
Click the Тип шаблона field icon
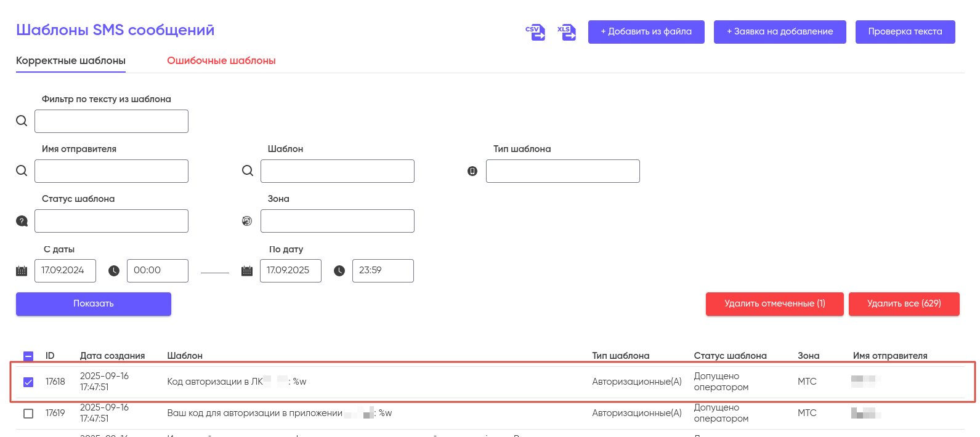472,171
